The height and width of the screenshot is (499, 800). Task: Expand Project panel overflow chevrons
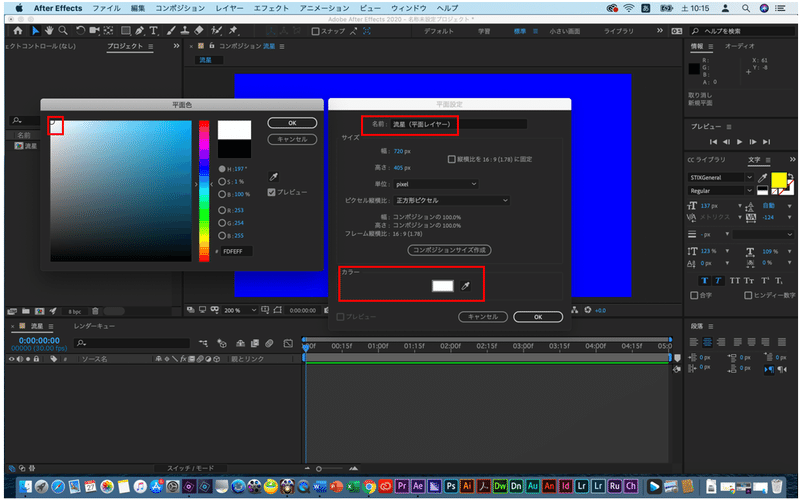coord(177,46)
